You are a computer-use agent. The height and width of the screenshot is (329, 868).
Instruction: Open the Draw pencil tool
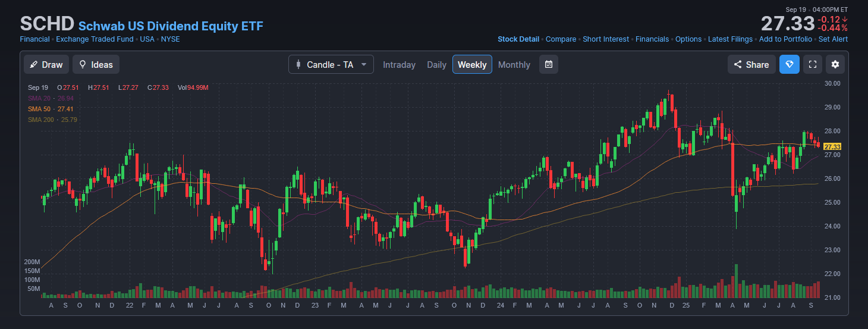coord(46,64)
